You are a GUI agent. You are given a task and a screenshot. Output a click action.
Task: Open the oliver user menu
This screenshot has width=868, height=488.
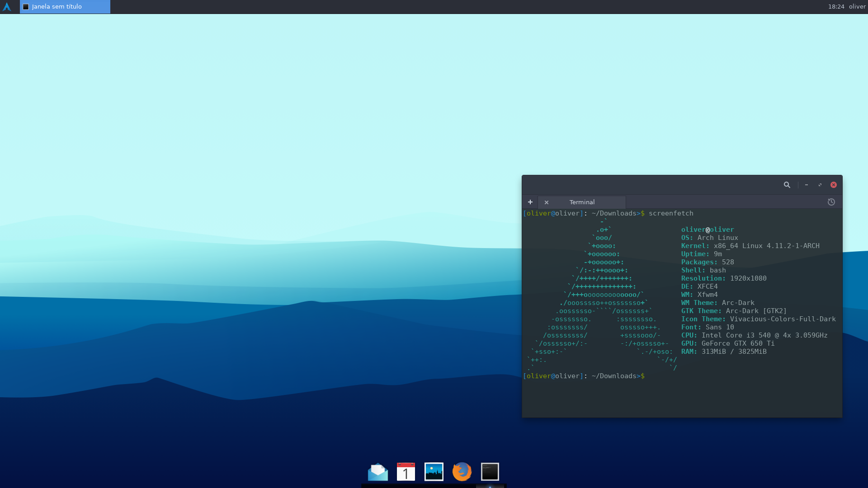(857, 7)
